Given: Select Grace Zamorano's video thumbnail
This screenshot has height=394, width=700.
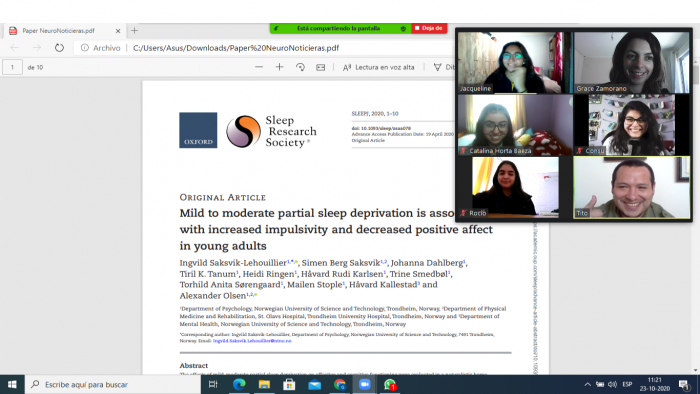Looking at the screenshot, I should coord(632,62).
